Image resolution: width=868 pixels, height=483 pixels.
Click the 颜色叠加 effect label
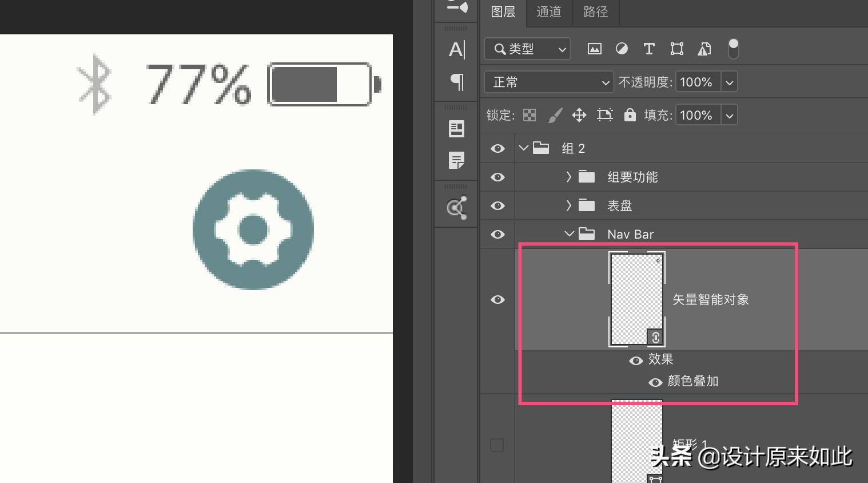(x=693, y=381)
